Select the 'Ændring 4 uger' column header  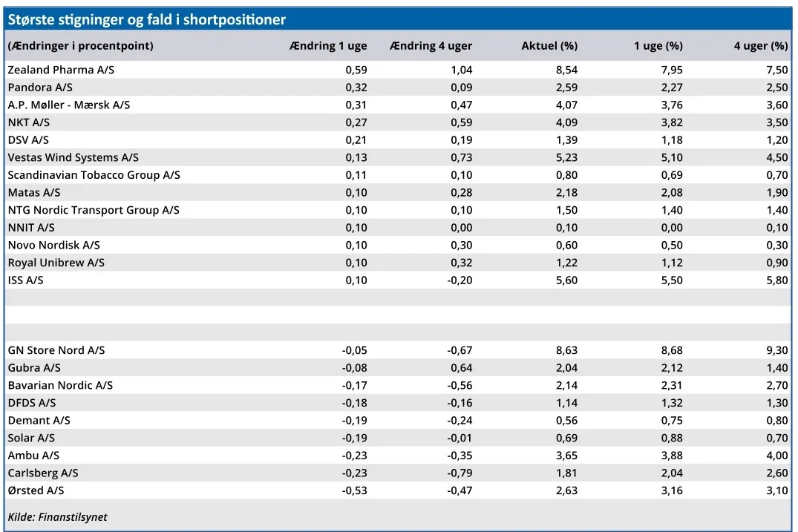pyautogui.click(x=431, y=46)
